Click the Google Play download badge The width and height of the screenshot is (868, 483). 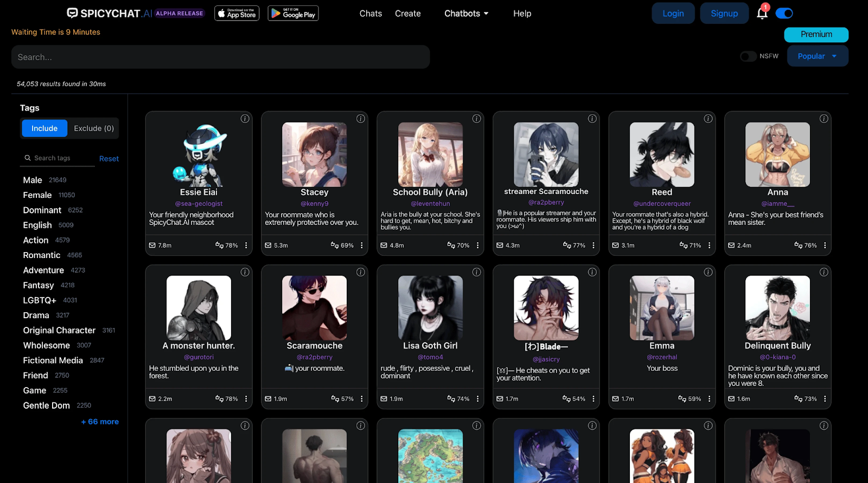point(293,14)
